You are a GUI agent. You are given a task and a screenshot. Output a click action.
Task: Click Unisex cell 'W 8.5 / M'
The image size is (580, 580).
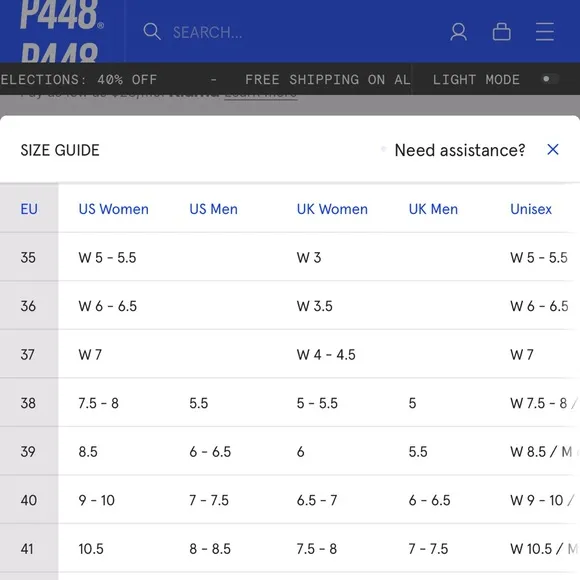pos(541,451)
